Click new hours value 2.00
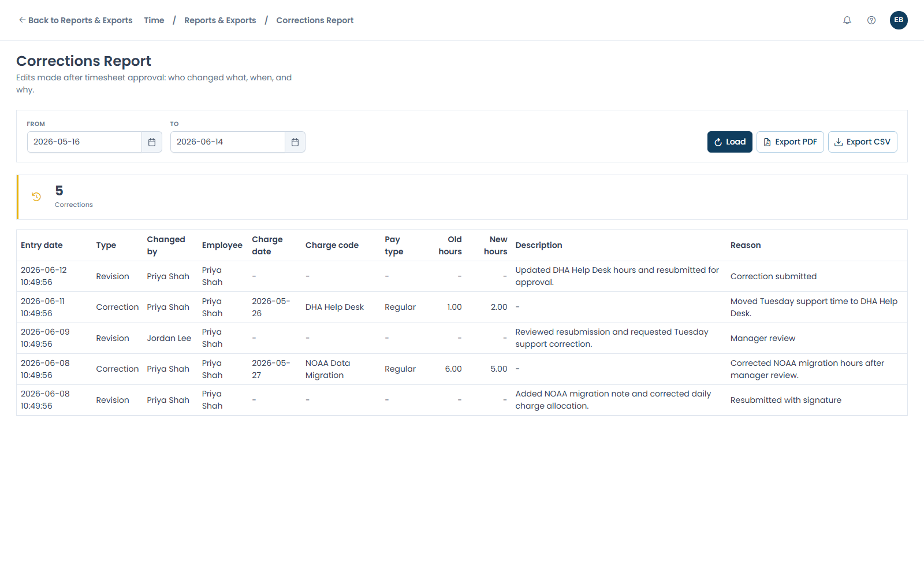The height and width of the screenshot is (578, 924). (x=499, y=307)
